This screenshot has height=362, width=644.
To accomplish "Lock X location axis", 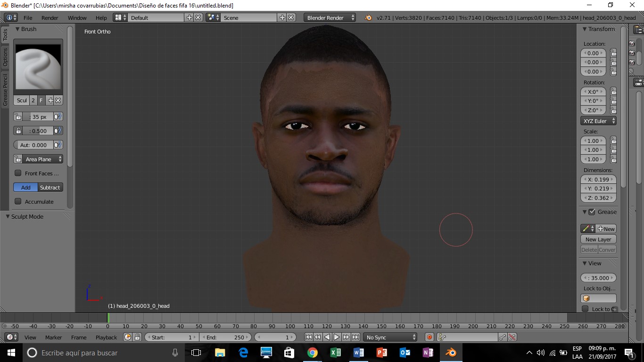I will pyautogui.click(x=613, y=53).
